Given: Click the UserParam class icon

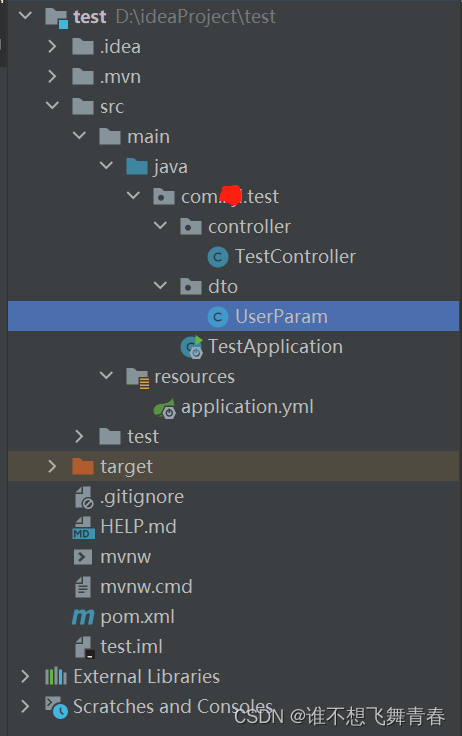Looking at the screenshot, I should 218,317.
